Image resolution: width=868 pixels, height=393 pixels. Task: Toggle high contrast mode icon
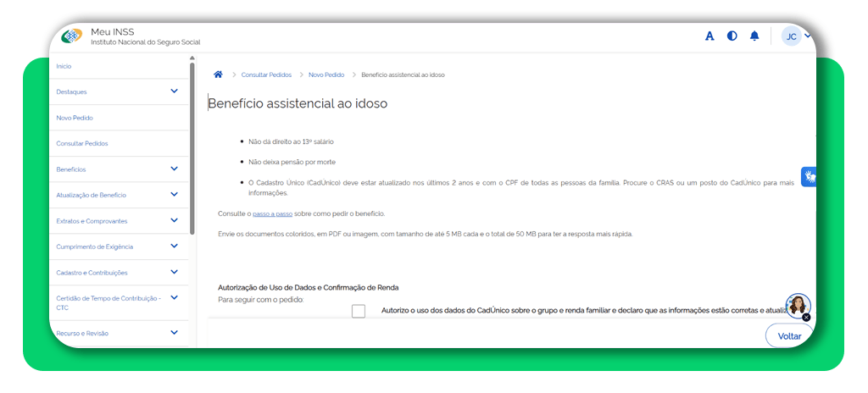[x=732, y=36]
